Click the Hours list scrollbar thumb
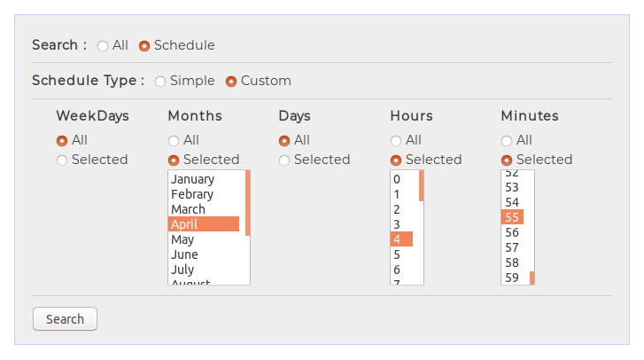 click(422, 185)
